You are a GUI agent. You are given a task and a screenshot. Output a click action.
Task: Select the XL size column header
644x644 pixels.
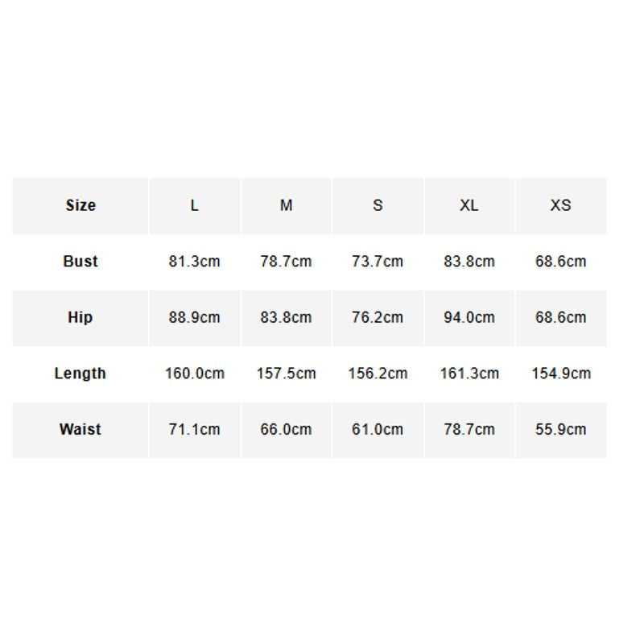pyautogui.click(x=469, y=206)
